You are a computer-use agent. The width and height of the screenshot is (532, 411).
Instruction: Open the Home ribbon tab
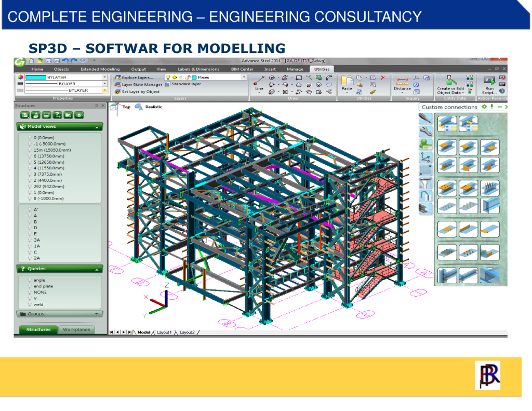[37, 69]
